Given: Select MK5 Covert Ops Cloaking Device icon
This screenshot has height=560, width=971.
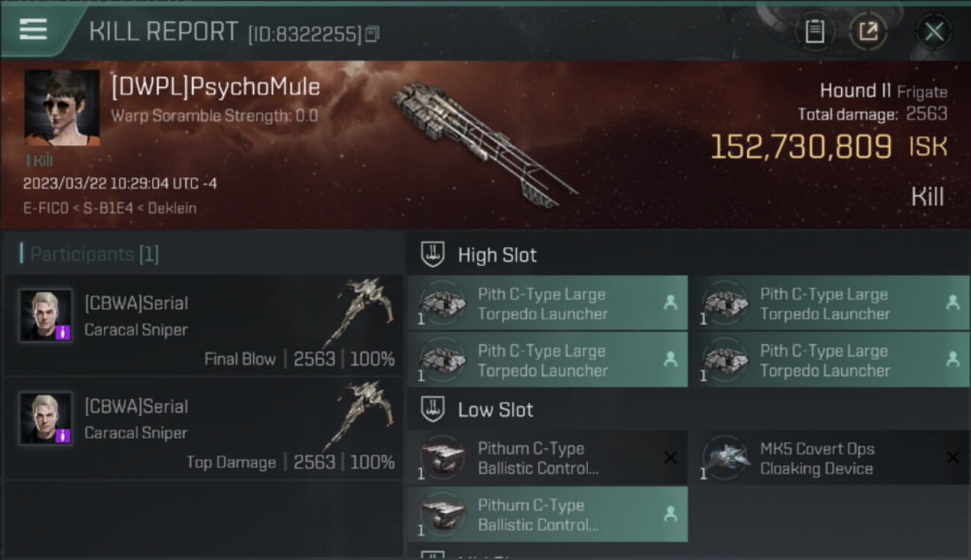Looking at the screenshot, I should click(x=726, y=458).
